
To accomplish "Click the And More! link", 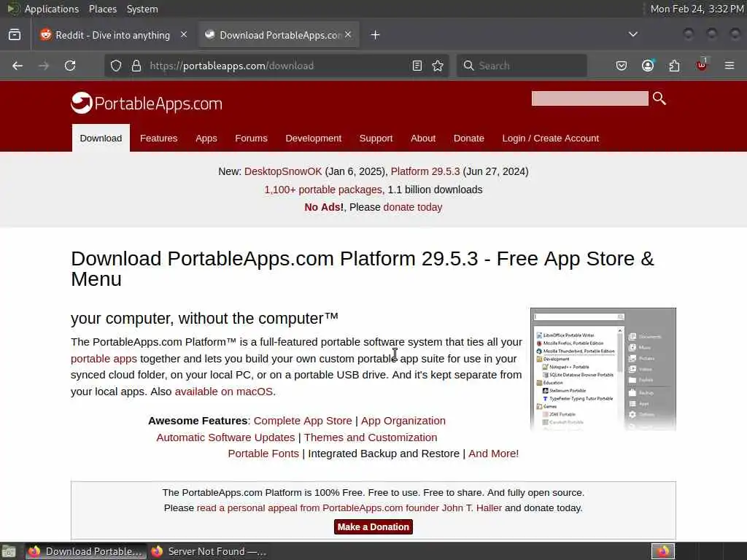I will click(x=494, y=454).
